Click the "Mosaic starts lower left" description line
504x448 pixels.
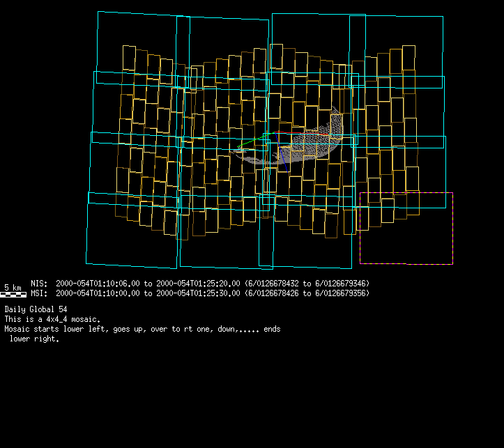tap(142, 329)
